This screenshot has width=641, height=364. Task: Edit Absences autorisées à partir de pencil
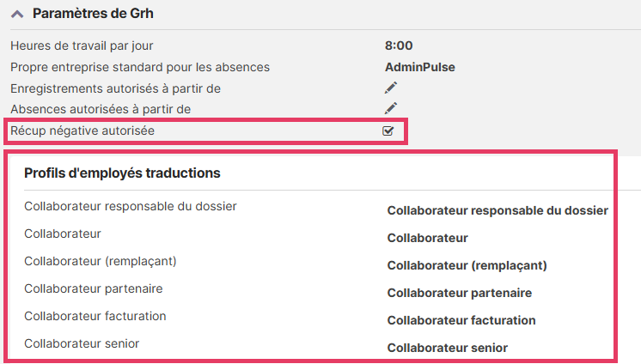[x=391, y=108]
